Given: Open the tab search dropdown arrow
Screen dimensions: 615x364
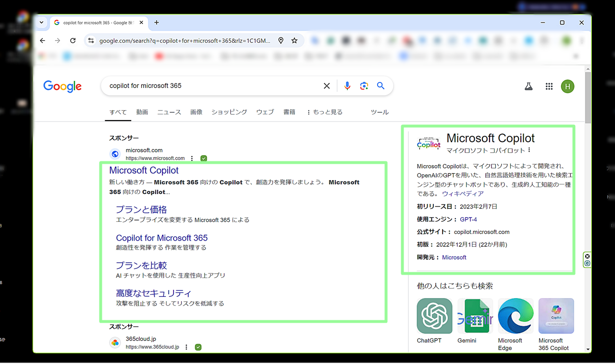Looking at the screenshot, I should click(41, 23).
